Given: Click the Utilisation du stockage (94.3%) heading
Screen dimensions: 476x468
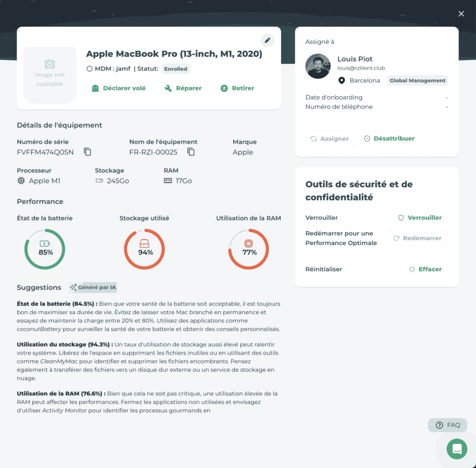Looking at the screenshot, I should [x=65, y=345].
